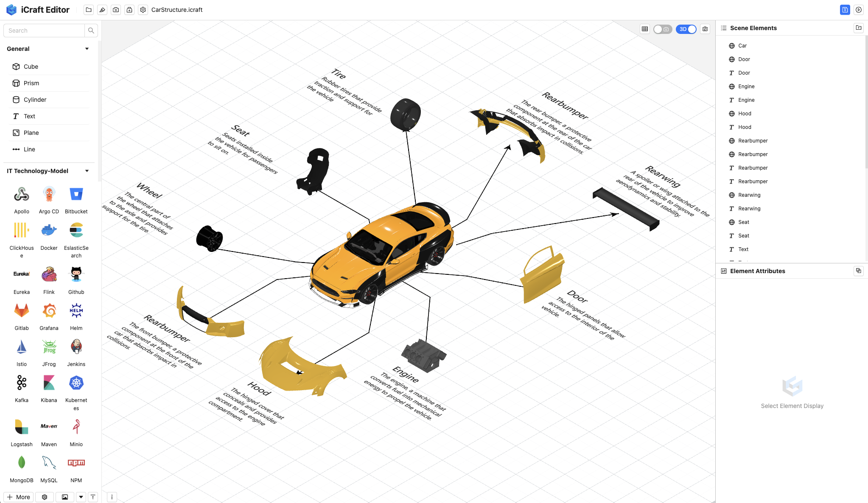Image resolution: width=868 pixels, height=503 pixels.
Task: Select the Cylinder tool icon
Action: pos(16,99)
